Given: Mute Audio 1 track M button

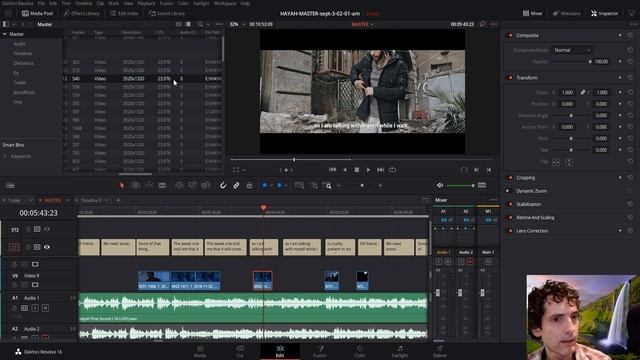Looking at the screenshot, I should (x=45, y=308).
